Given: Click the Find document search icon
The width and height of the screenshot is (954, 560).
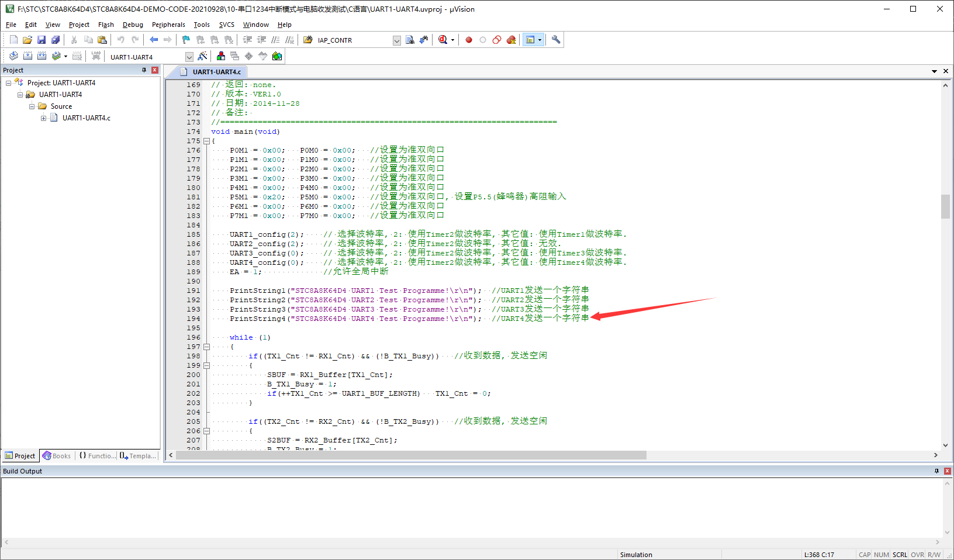Looking at the screenshot, I should [410, 40].
